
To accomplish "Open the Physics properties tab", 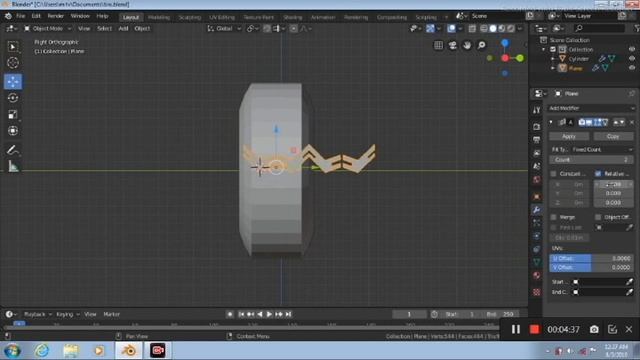I will tap(537, 236).
